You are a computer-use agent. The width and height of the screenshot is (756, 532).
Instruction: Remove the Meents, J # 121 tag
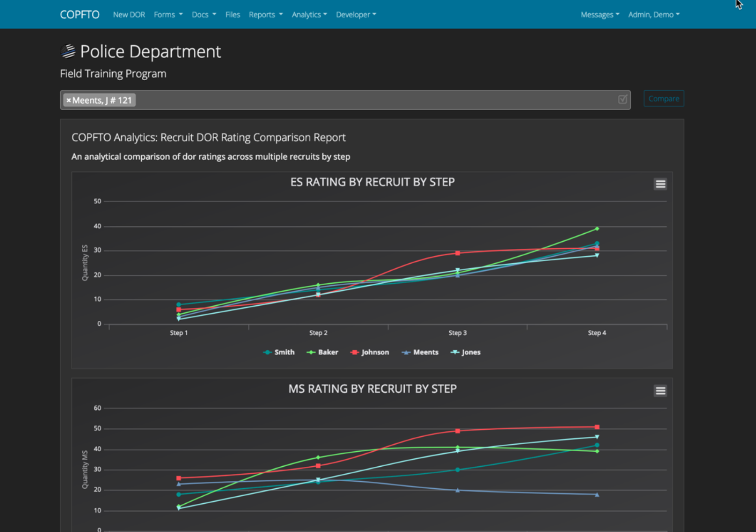click(x=69, y=100)
